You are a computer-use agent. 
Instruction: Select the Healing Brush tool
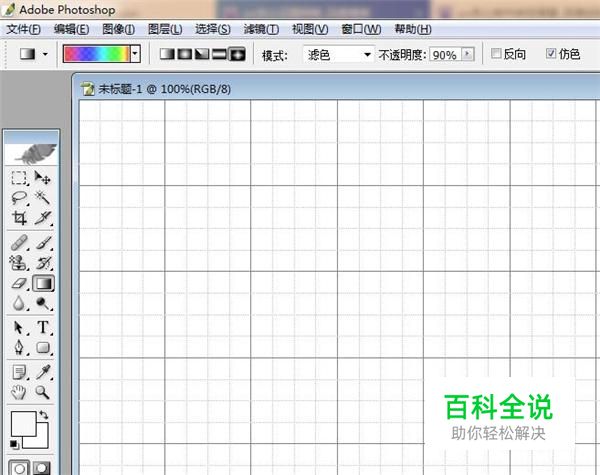[x=19, y=243]
